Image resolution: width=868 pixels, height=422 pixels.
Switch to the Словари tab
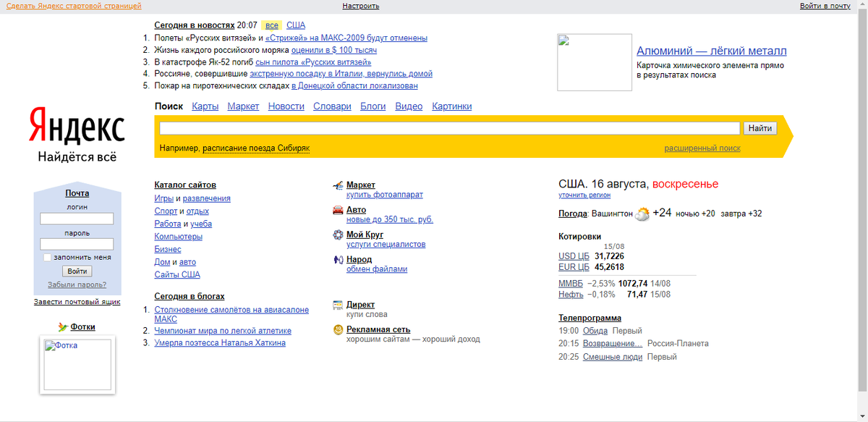coord(332,106)
